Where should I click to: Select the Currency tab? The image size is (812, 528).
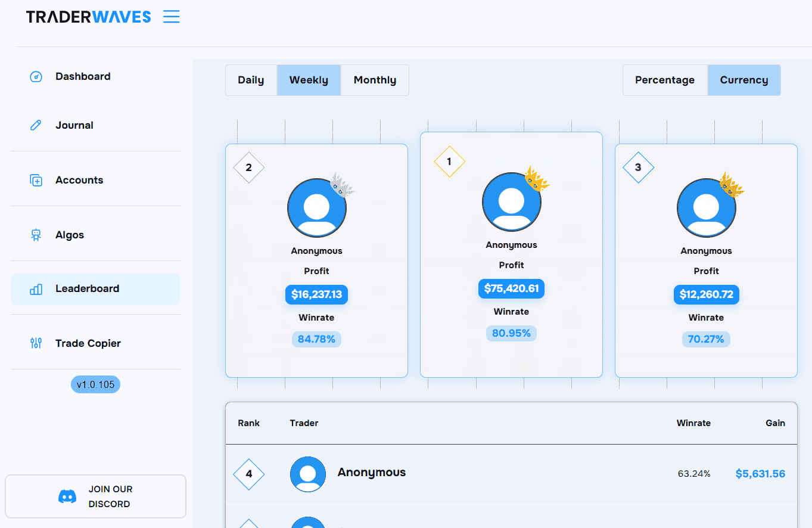743,79
